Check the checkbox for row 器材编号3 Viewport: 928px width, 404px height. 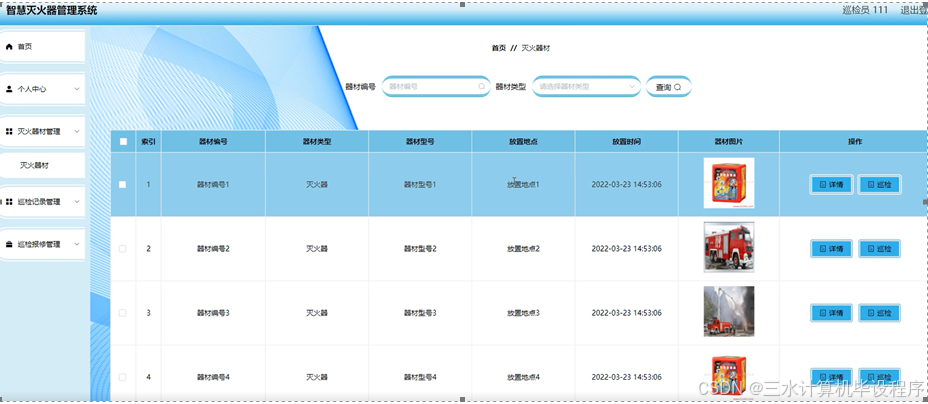(123, 313)
